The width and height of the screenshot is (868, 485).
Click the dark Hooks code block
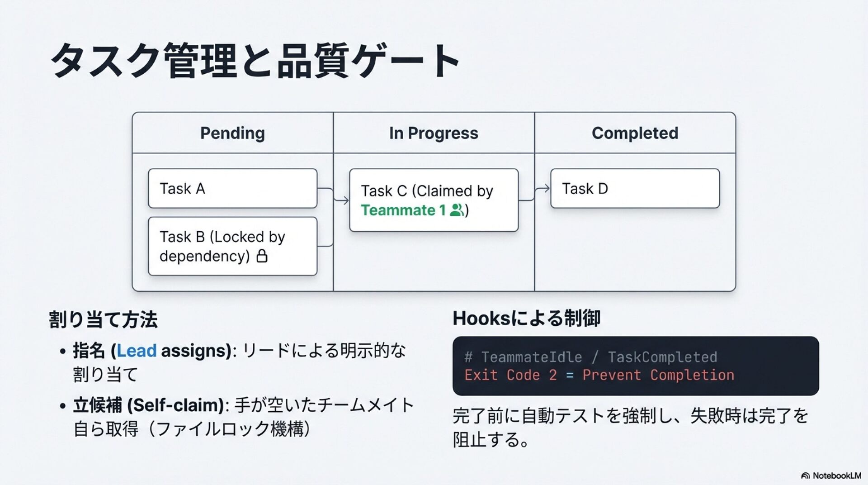[635, 366]
